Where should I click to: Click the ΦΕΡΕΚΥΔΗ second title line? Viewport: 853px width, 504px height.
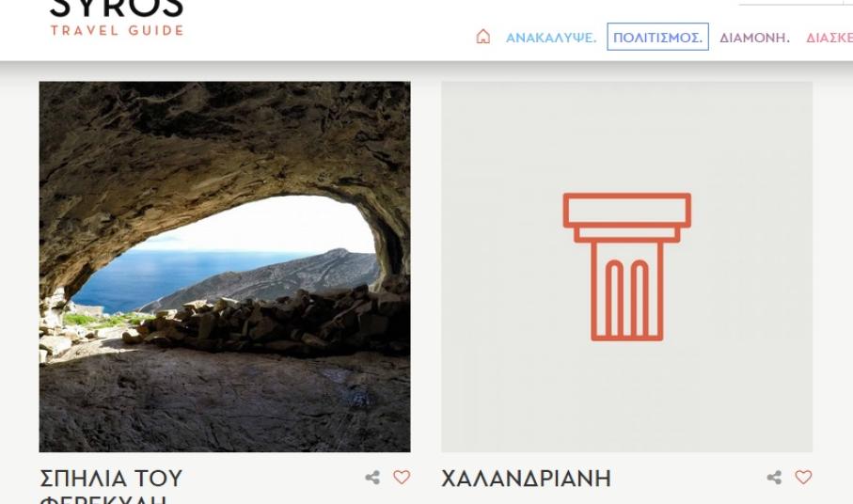coord(103,499)
